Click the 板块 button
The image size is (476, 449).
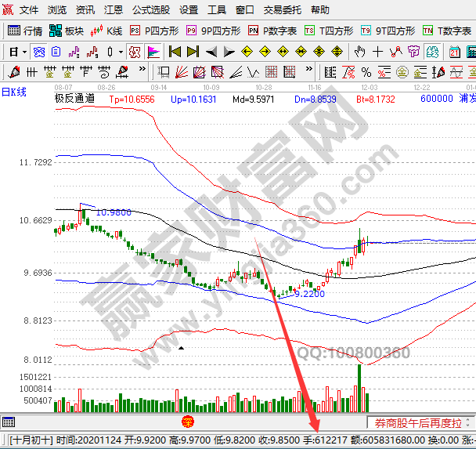click(66, 31)
